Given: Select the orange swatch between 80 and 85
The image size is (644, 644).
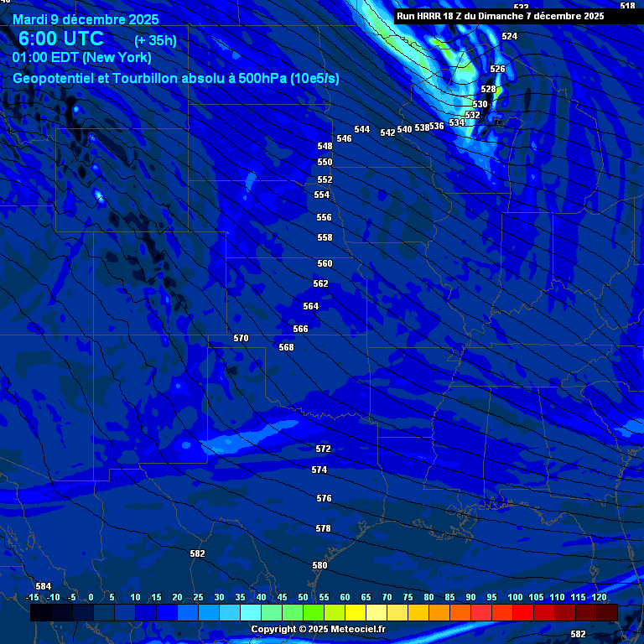Looking at the screenshot, I should [439, 613].
